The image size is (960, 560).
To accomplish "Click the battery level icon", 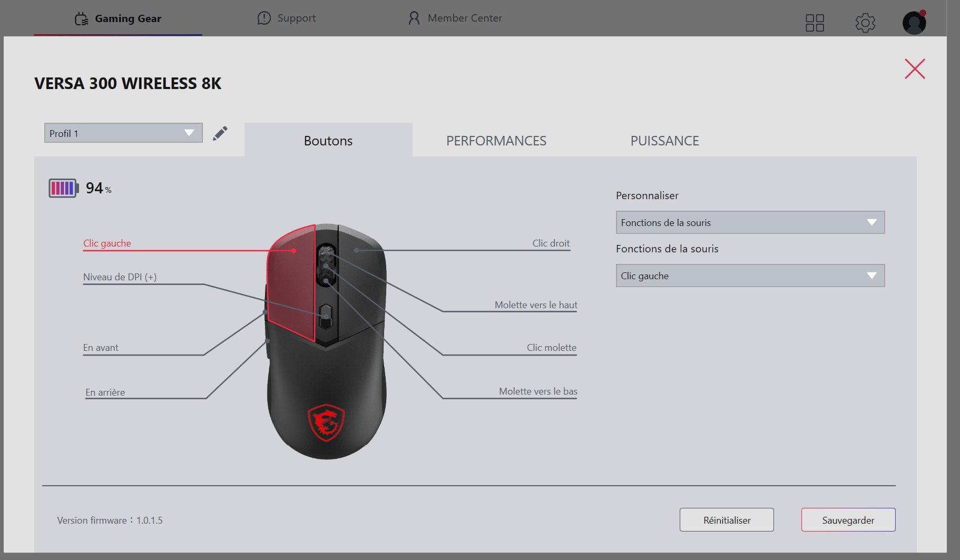I will (64, 188).
